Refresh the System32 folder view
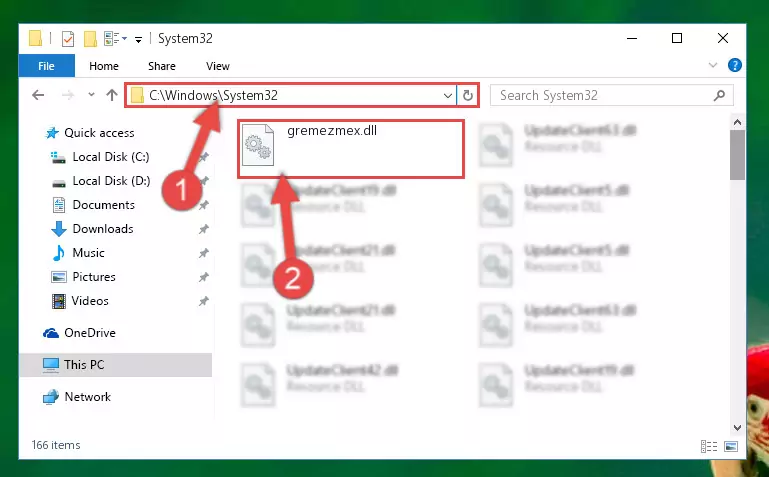The height and width of the screenshot is (477, 769). tap(468, 96)
